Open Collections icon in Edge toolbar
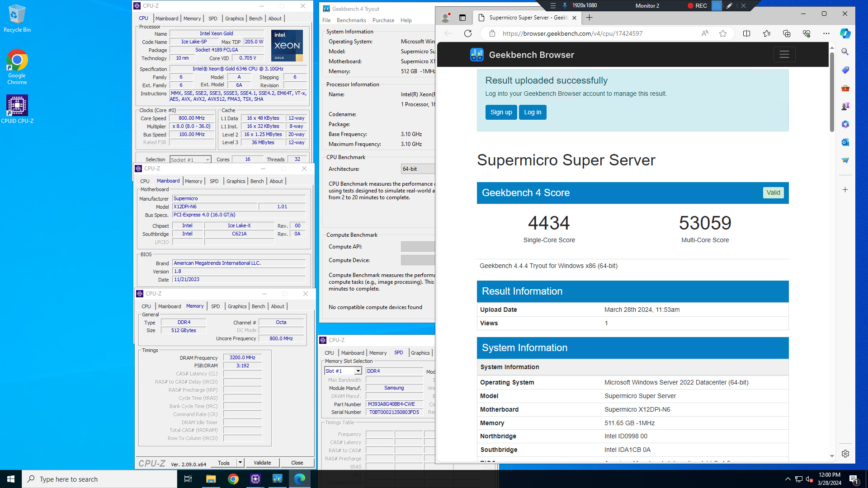 pos(787,33)
